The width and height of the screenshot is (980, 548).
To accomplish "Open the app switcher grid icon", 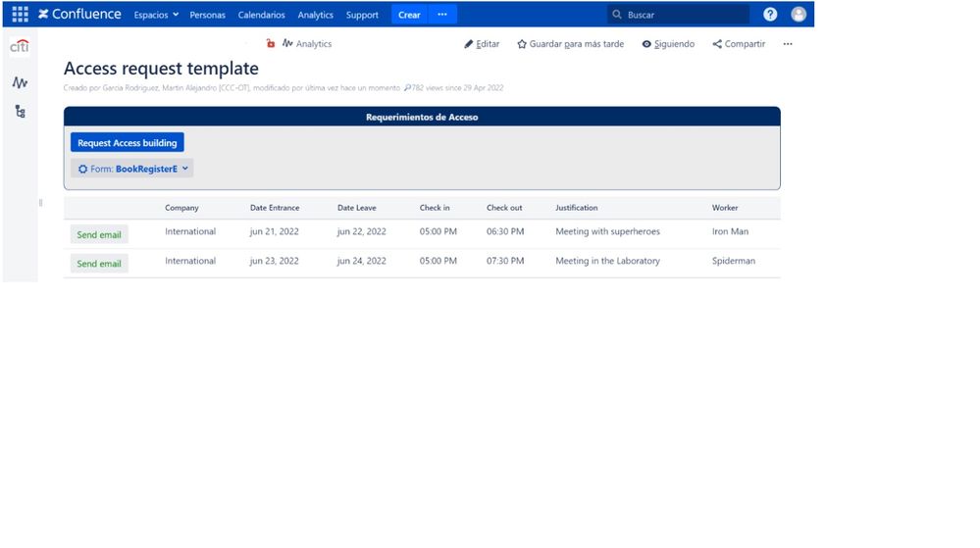I will click(20, 14).
